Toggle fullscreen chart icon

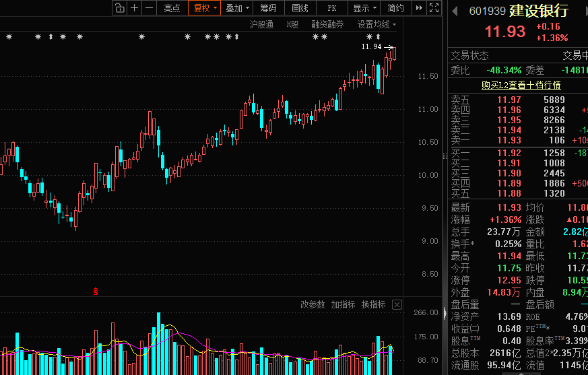[x=434, y=8]
